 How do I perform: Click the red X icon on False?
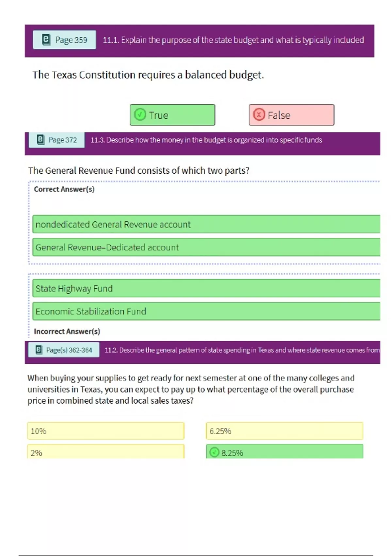(259, 115)
